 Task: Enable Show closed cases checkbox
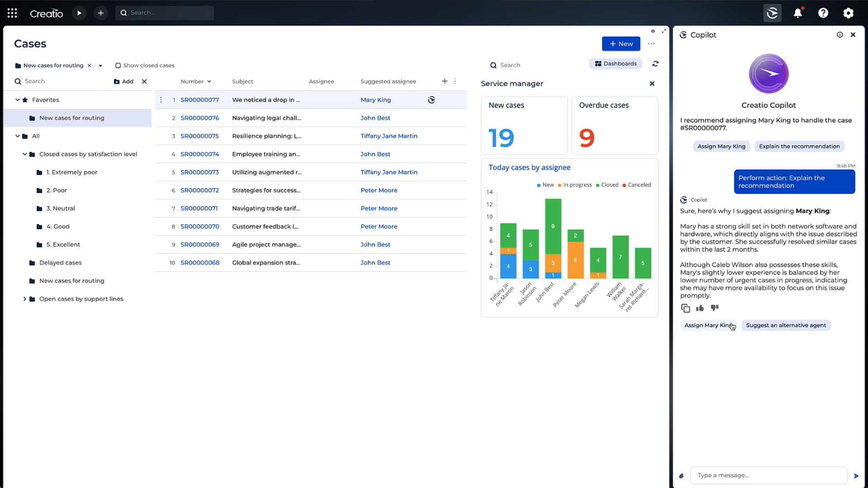click(118, 66)
